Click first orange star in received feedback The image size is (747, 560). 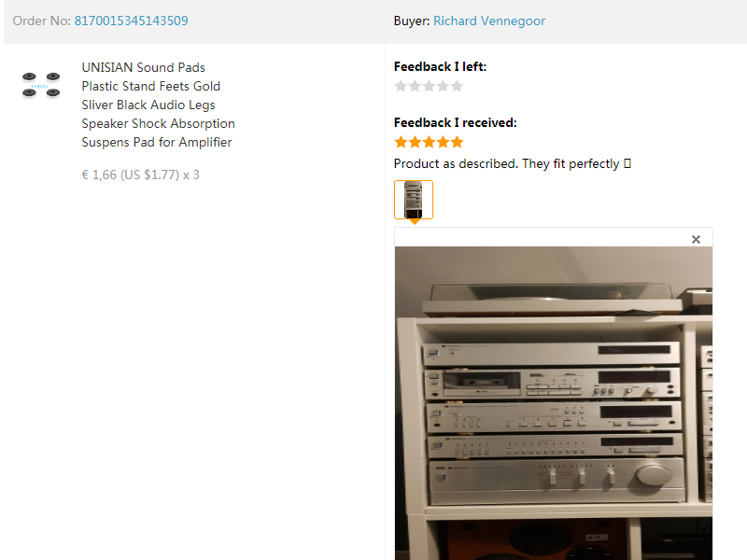tap(402, 142)
